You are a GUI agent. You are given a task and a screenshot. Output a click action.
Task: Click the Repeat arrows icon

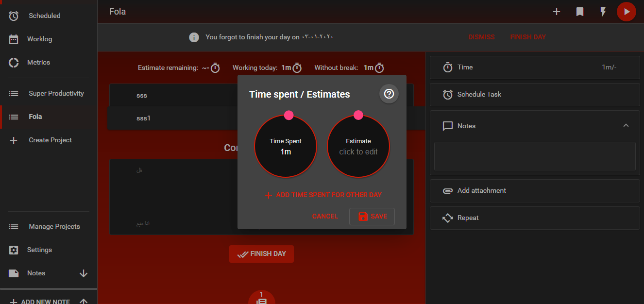[x=448, y=218]
